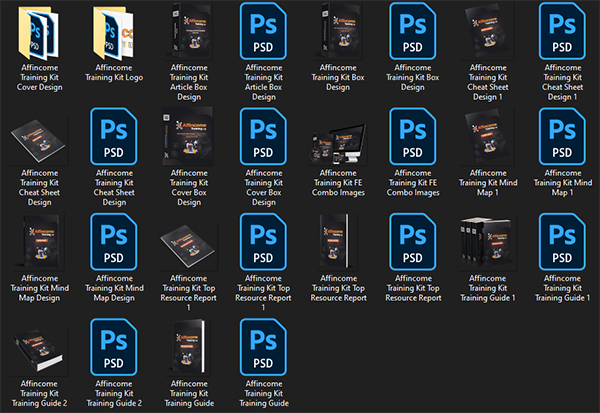Select the FE Combo Images PSD file icon
600x413 pixels.
tap(412, 137)
